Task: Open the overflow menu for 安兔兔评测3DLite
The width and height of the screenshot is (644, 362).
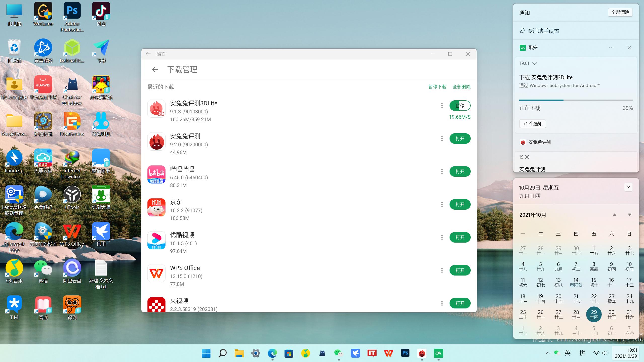Action: coord(441,106)
